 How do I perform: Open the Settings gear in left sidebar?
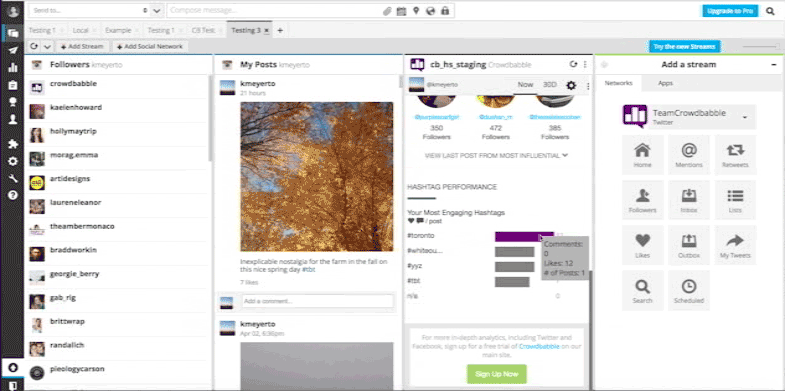[13, 161]
